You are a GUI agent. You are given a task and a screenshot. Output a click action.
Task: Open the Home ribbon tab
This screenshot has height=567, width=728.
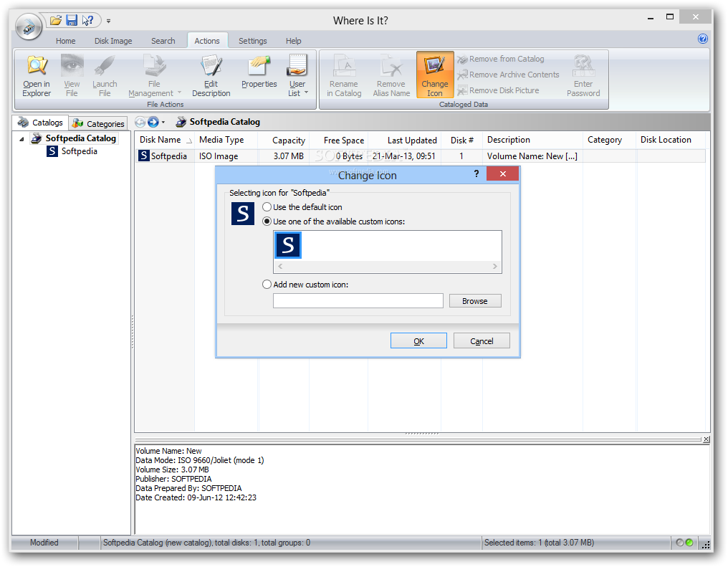point(65,41)
